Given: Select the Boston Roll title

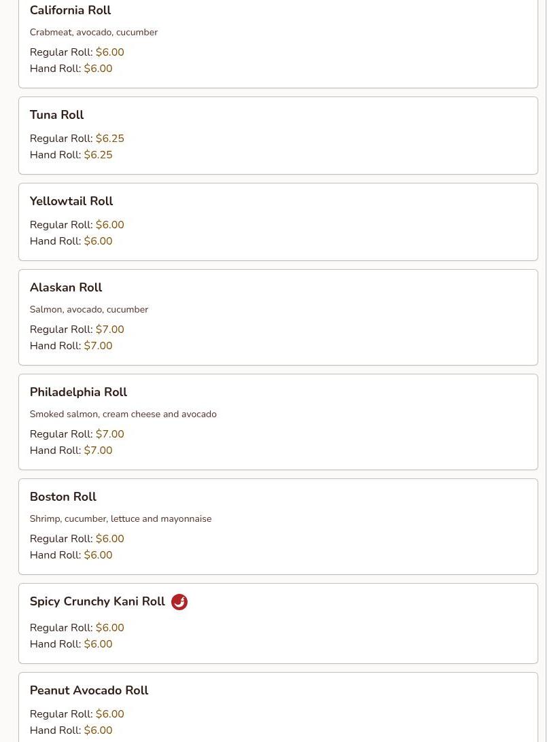Looking at the screenshot, I should [x=63, y=497].
